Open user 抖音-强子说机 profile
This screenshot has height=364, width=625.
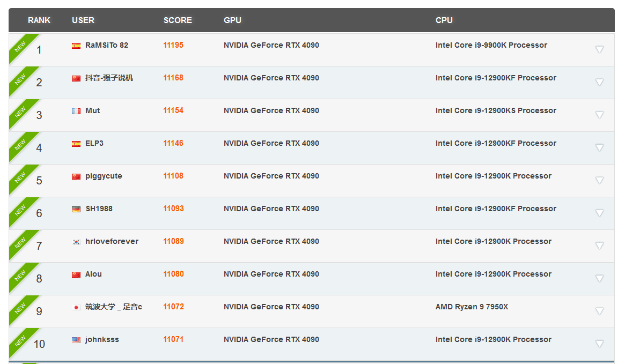coord(109,78)
